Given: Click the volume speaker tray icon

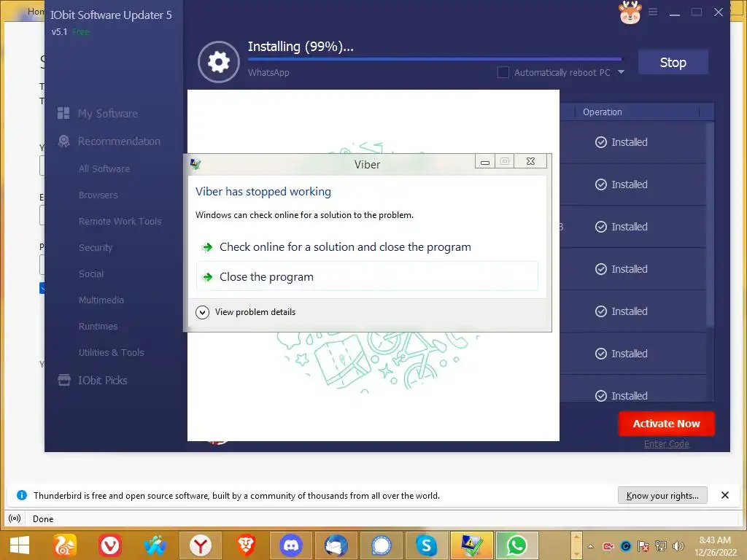Looking at the screenshot, I should click(678, 546).
